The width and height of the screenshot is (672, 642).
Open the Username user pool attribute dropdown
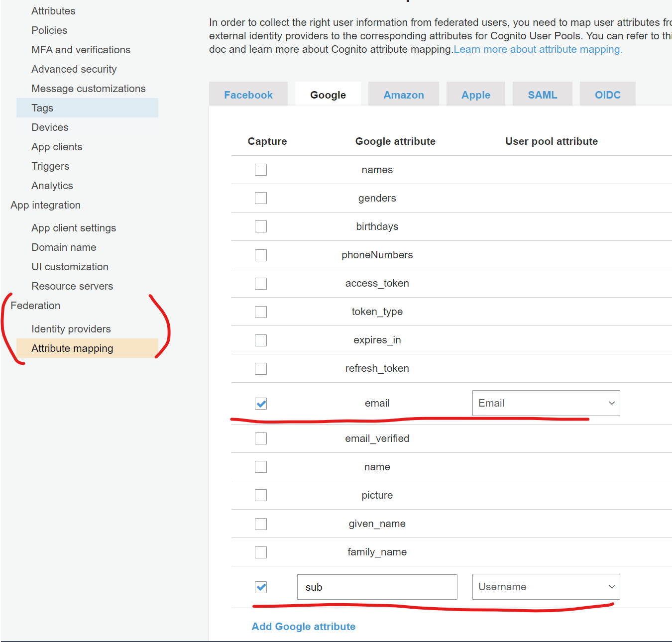(x=546, y=587)
